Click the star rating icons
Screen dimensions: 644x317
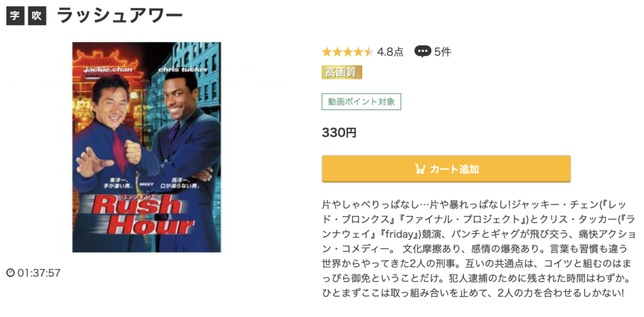click(347, 52)
